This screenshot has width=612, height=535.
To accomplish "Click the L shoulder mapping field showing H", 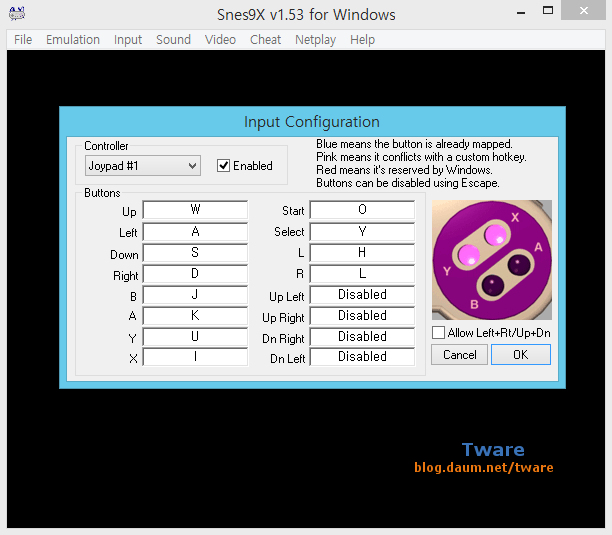I will 362,253.
